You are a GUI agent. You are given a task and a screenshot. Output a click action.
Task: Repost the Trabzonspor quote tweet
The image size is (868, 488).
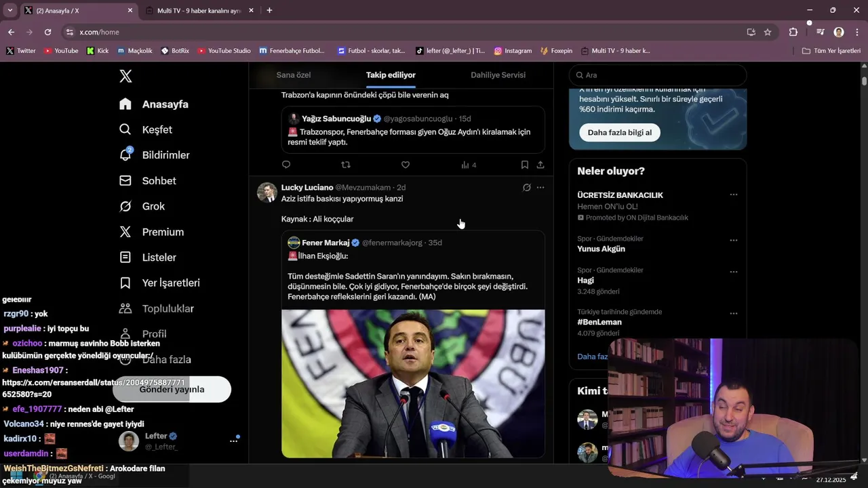(346, 165)
